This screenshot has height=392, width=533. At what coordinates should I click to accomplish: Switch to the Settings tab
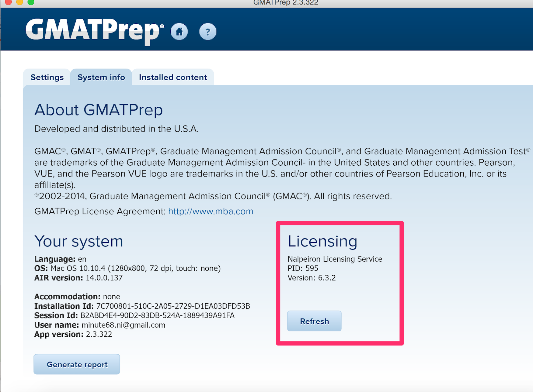pyautogui.click(x=47, y=77)
